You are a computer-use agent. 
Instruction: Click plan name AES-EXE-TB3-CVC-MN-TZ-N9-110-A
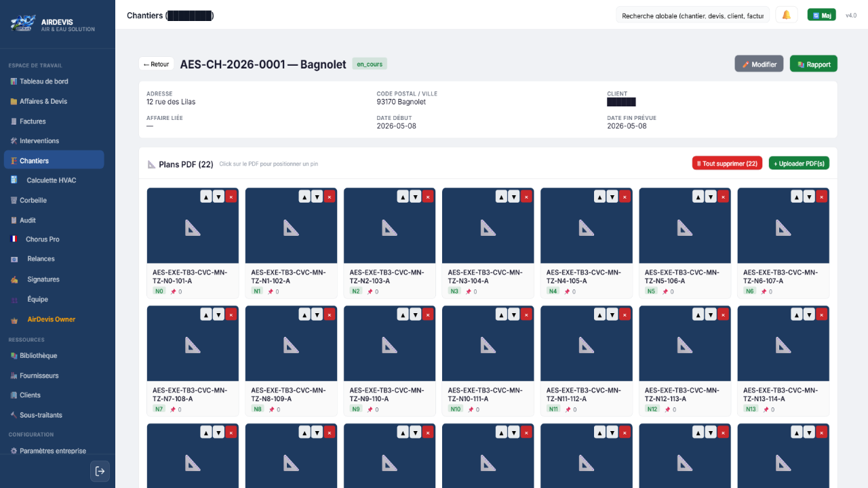click(x=387, y=394)
